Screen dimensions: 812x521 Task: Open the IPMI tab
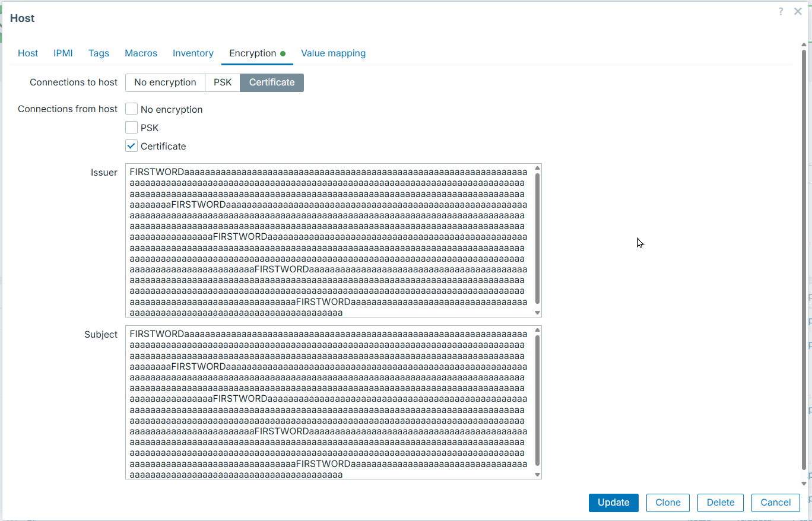click(x=63, y=53)
